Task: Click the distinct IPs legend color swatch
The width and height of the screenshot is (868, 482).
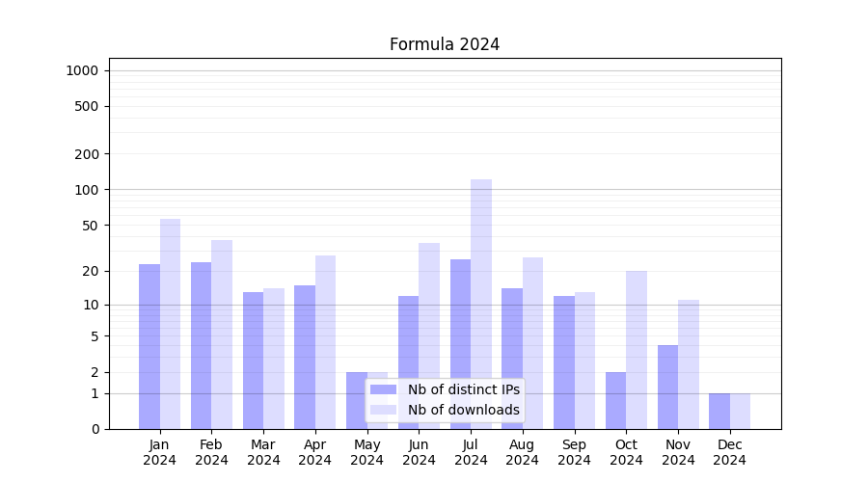Action: (x=383, y=389)
